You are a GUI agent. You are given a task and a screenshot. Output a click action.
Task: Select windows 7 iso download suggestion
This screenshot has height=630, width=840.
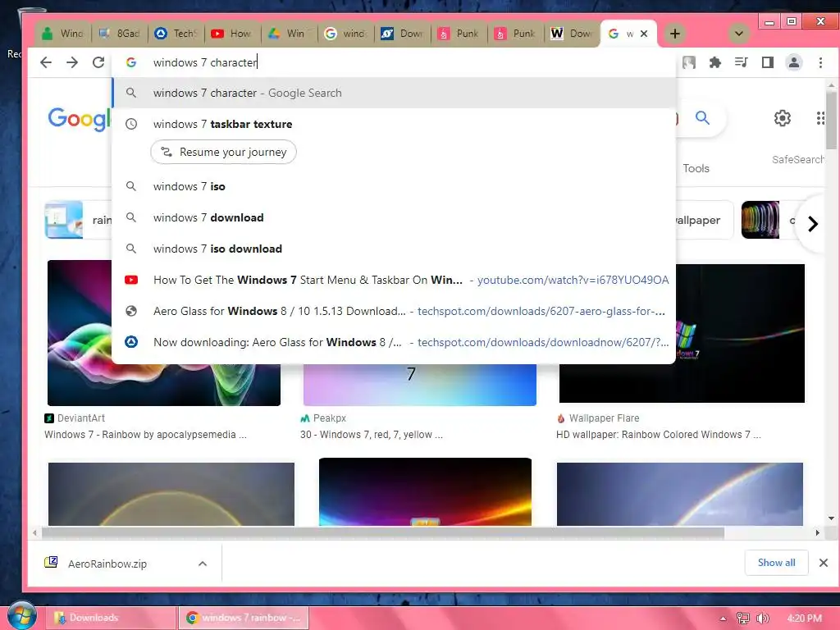[394, 249]
